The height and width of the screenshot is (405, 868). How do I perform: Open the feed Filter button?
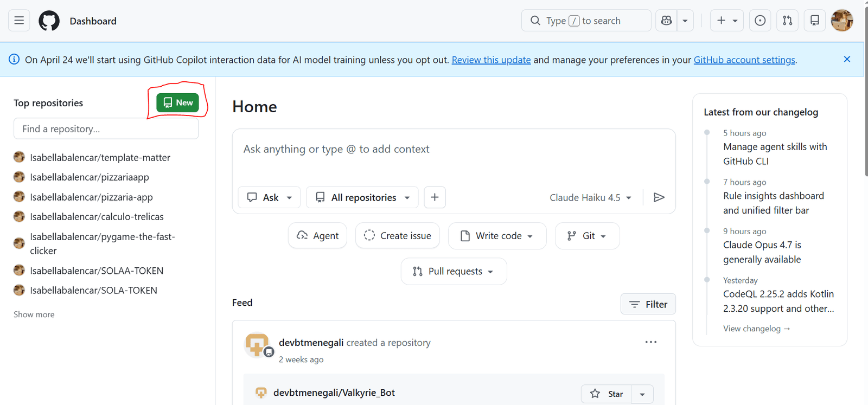point(648,304)
